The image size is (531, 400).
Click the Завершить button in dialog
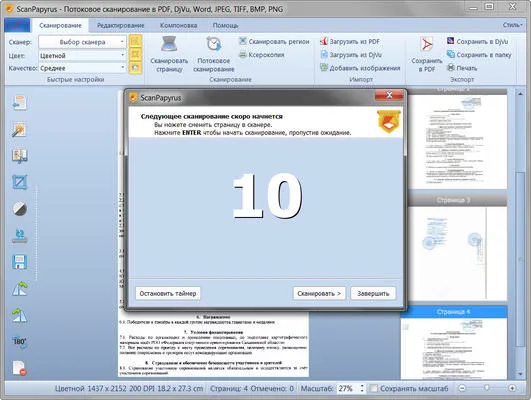373,293
